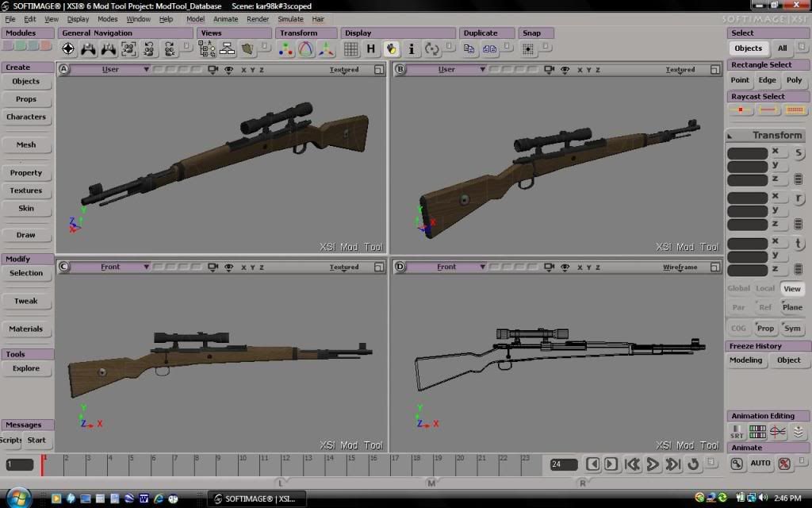Click the highlighted hand icon in Display
Viewport: 812px width, 508px height.
pyautogui.click(x=391, y=48)
